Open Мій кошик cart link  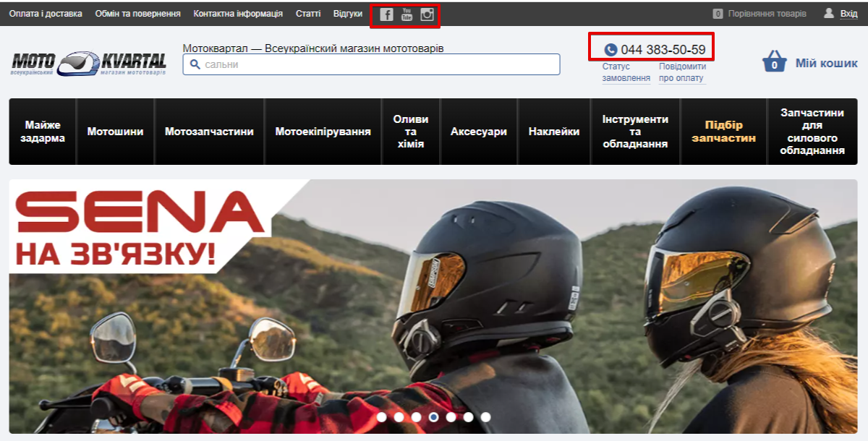tap(827, 63)
